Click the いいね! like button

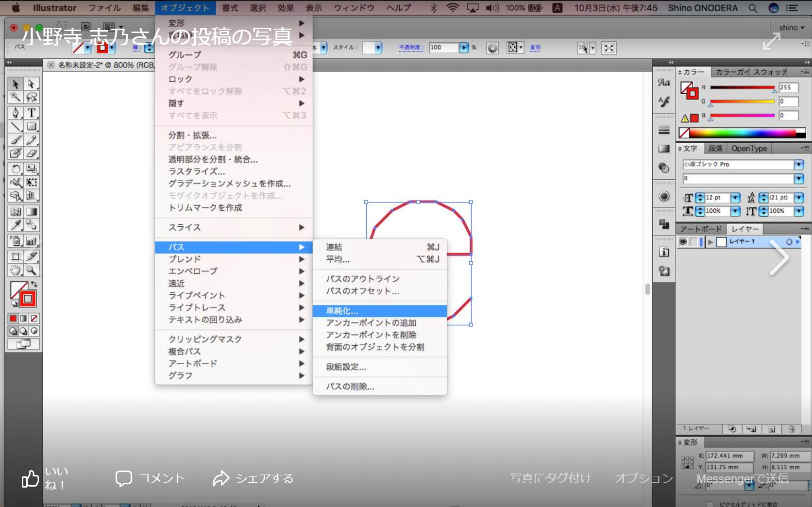[x=45, y=478]
